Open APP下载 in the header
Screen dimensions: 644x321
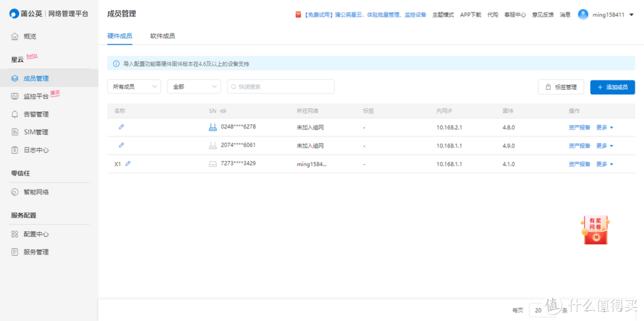470,15
